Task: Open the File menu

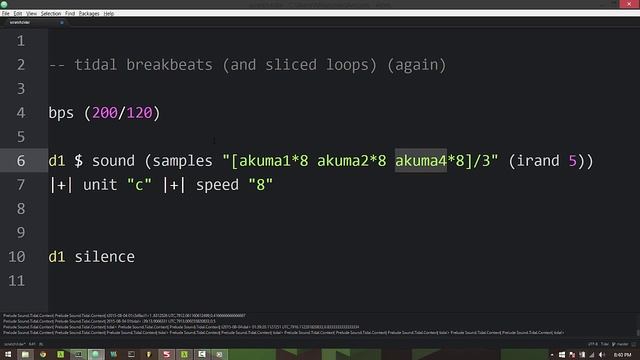Action: 5,13
